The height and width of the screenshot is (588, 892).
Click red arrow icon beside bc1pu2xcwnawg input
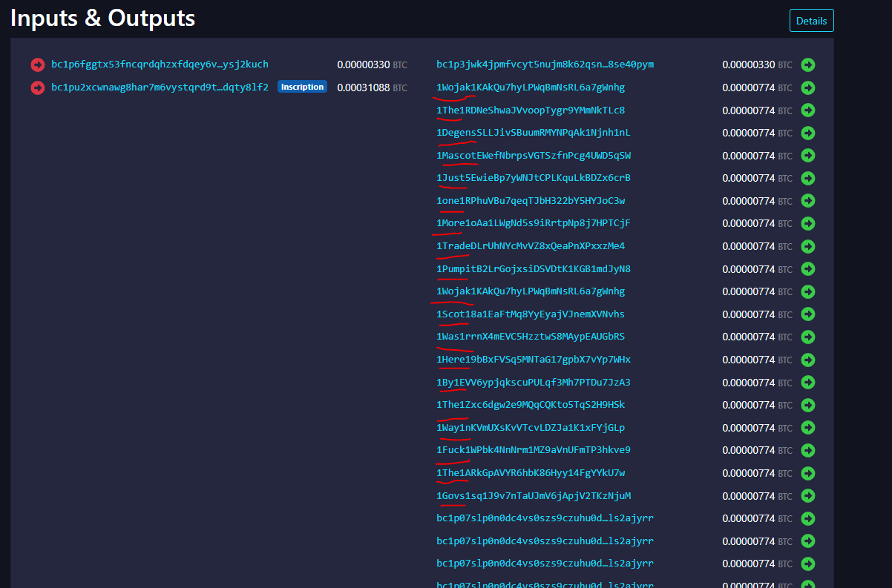point(37,88)
